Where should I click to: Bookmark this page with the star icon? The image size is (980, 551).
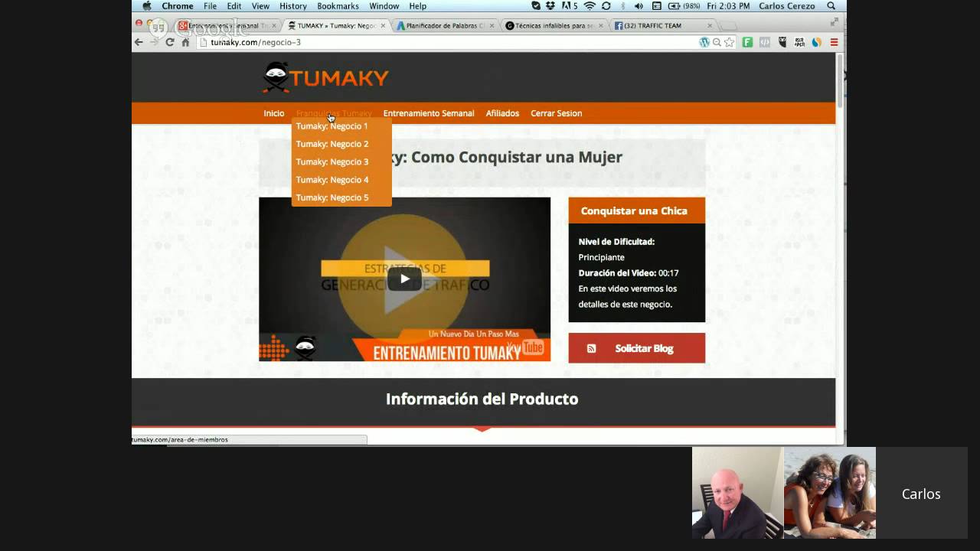(x=729, y=42)
